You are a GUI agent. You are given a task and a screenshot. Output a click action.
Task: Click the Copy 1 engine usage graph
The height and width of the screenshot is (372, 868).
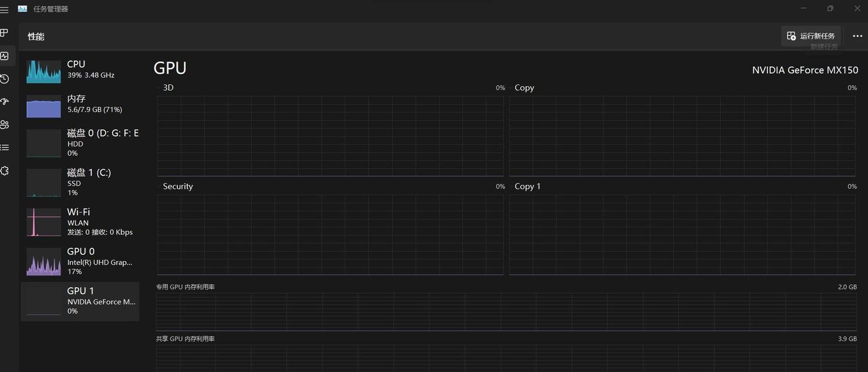(683, 235)
